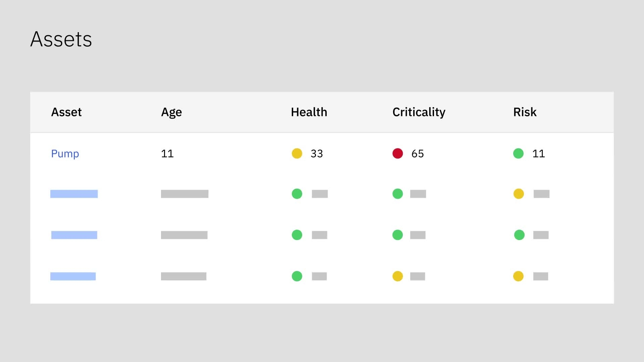Open the Pump asset link

65,154
